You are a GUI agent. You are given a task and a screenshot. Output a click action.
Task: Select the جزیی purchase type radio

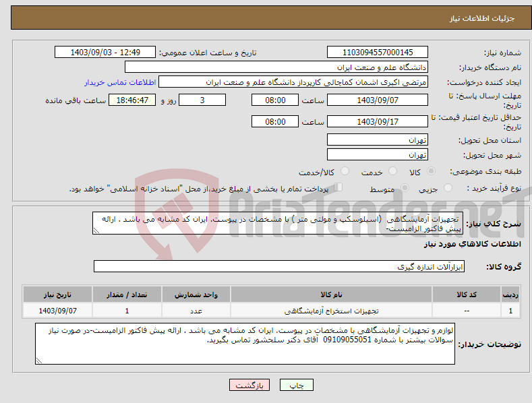coord(448,187)
